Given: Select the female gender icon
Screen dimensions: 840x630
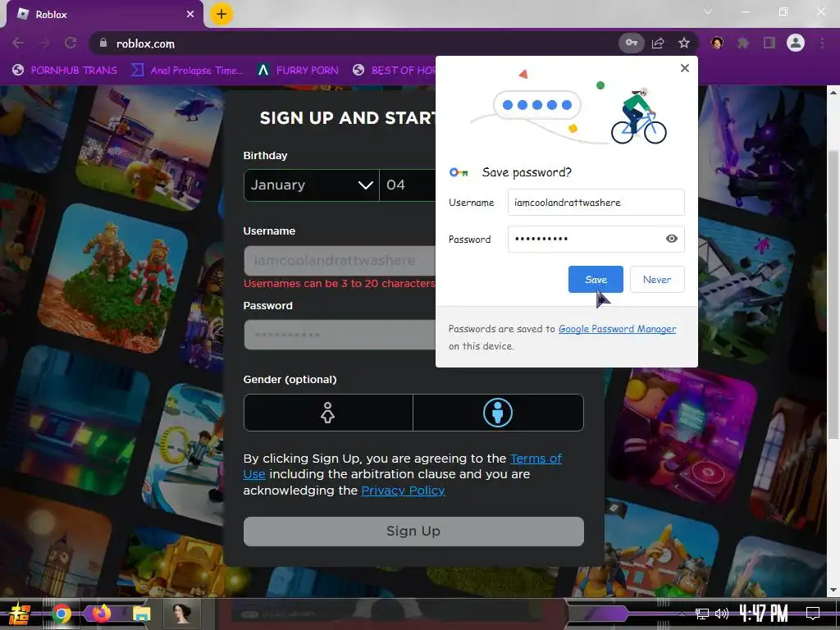Looking at the screenshot, I should [x=328, y=413].
